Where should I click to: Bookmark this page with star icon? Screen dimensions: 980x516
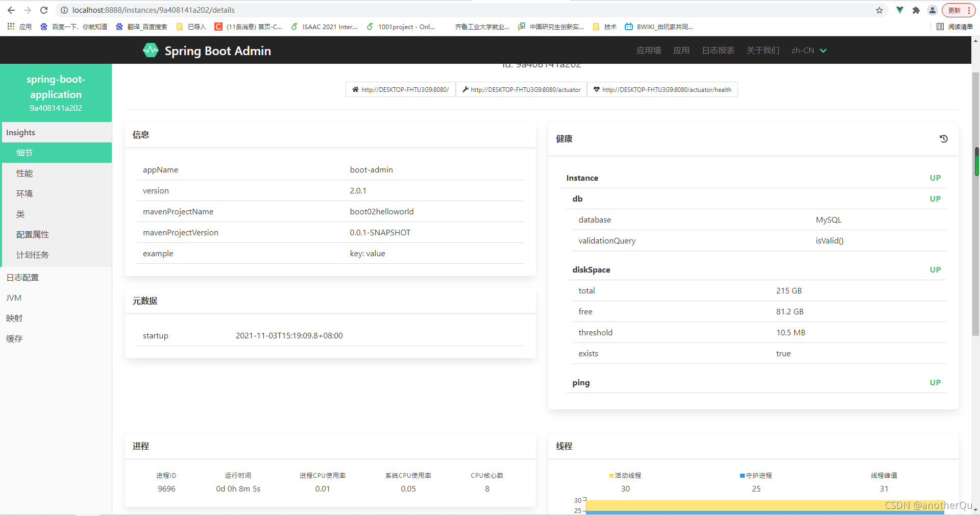[x=879, y=10]
